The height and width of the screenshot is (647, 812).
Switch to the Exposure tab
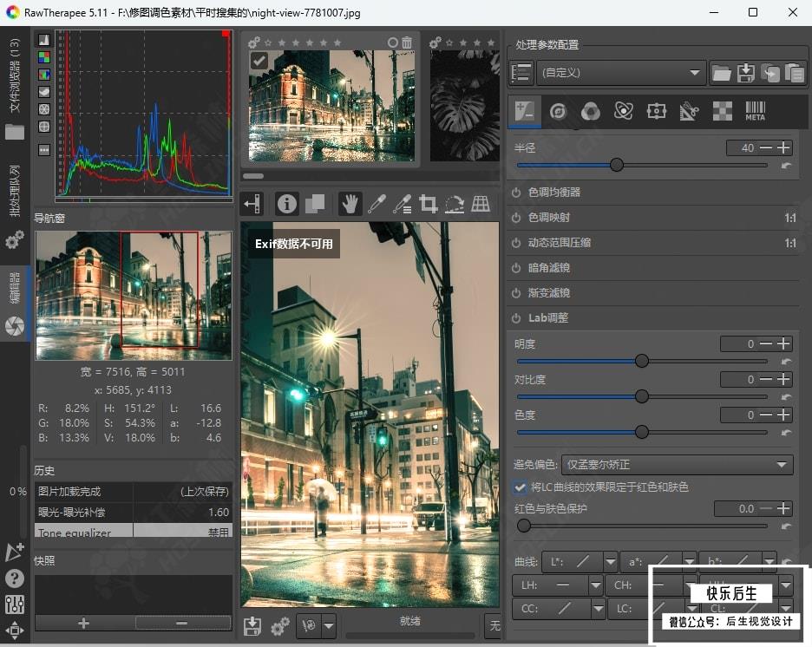pos(524,111)
